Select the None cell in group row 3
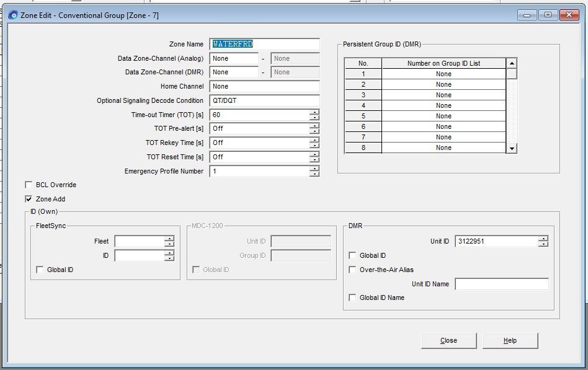This screenshot has width=588, height=370. pyautogui.click(x=443, y=95)
